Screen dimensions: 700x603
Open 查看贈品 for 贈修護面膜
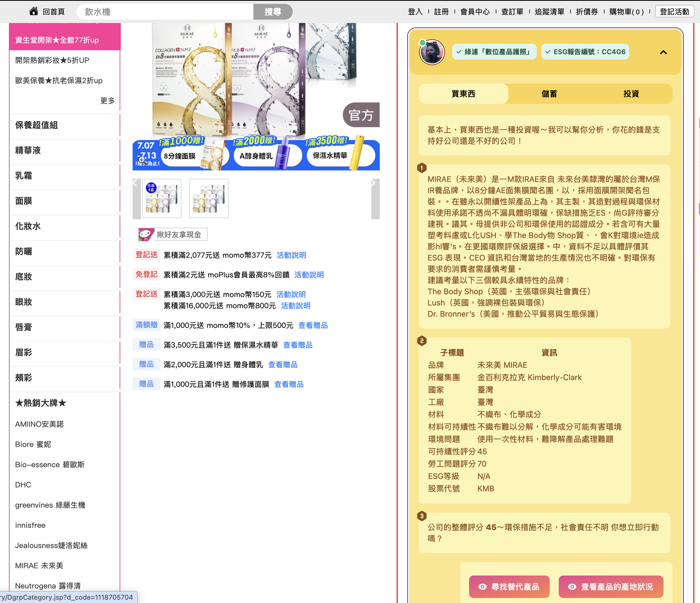click(x=289, y=384)
